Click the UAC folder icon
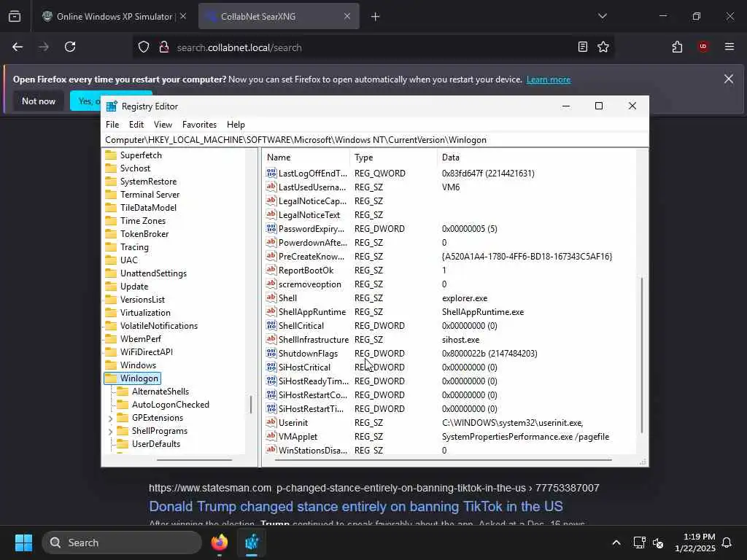This screenshot has height=560, width=747. 111,260
